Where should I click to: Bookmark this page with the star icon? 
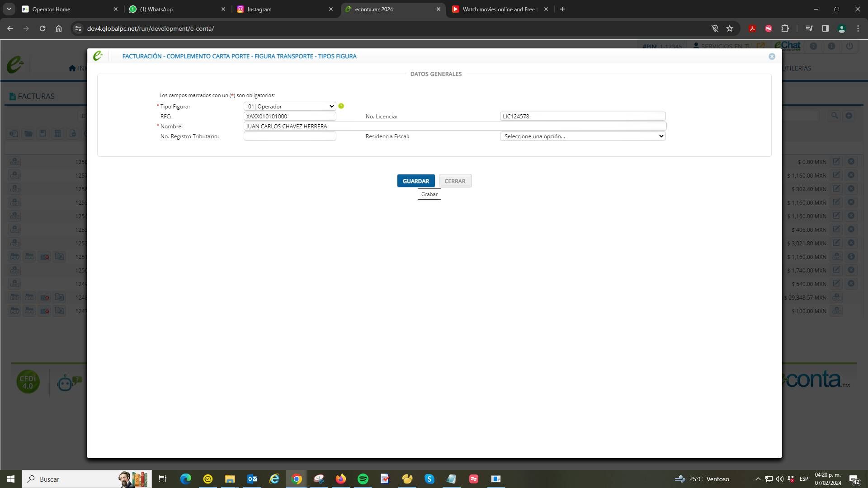click(x=729, y=28)
